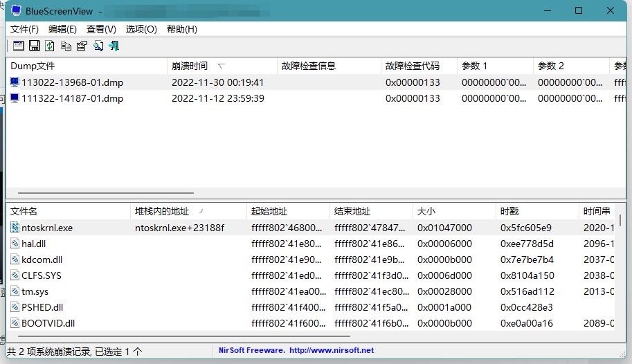The image size is (632, 364).
Task: Select the 113022-13968-01.dmp row
Action: pos(316,82)
